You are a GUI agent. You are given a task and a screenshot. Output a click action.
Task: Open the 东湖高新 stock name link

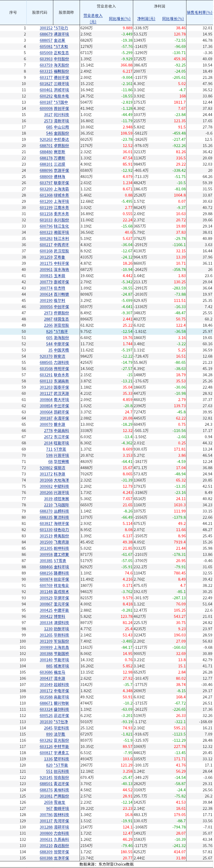[x=61, y=381]
